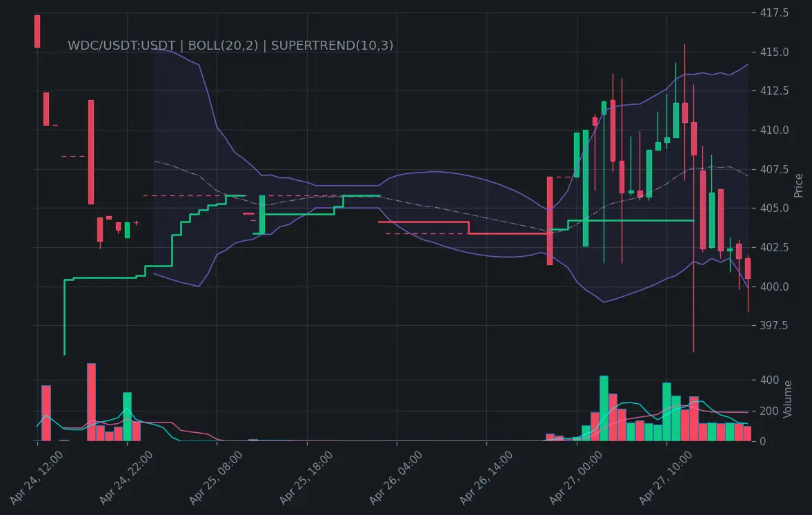
Task: Select the 405.0 price axis label
Action: [x=774, y=208]
